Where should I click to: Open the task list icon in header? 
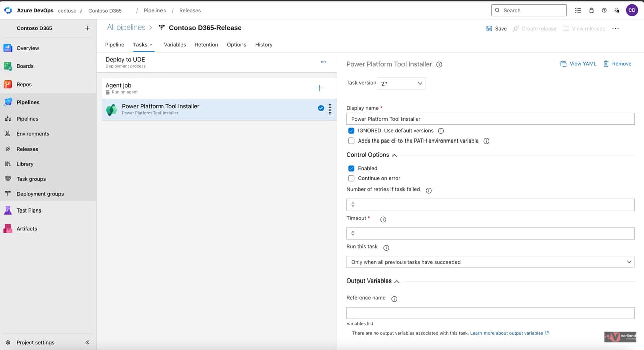tap(578, 10)
